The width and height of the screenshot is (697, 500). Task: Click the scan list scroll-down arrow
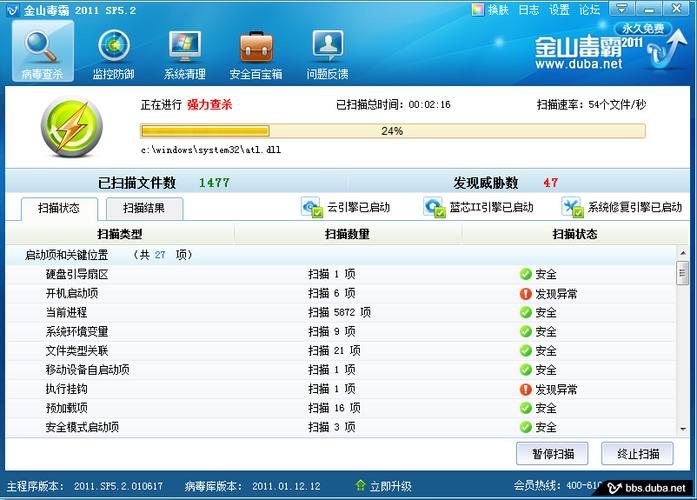pyautogui.click(x=683, y=430)
